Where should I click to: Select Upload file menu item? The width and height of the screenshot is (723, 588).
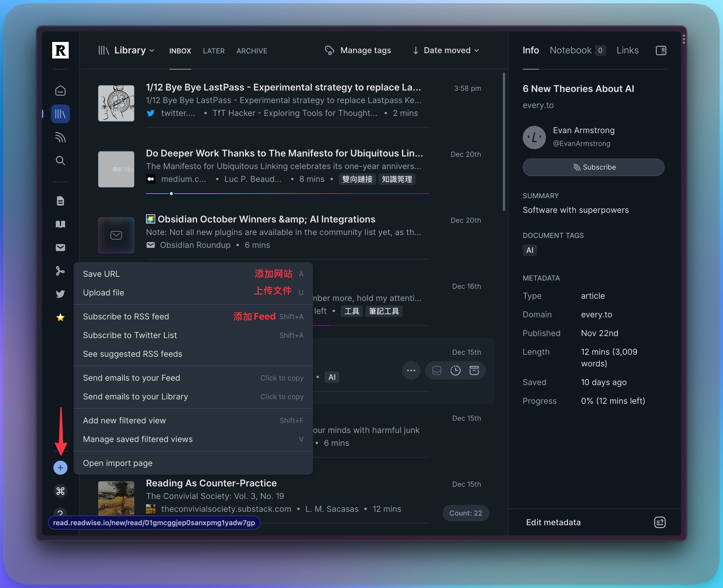coord(193,292)
